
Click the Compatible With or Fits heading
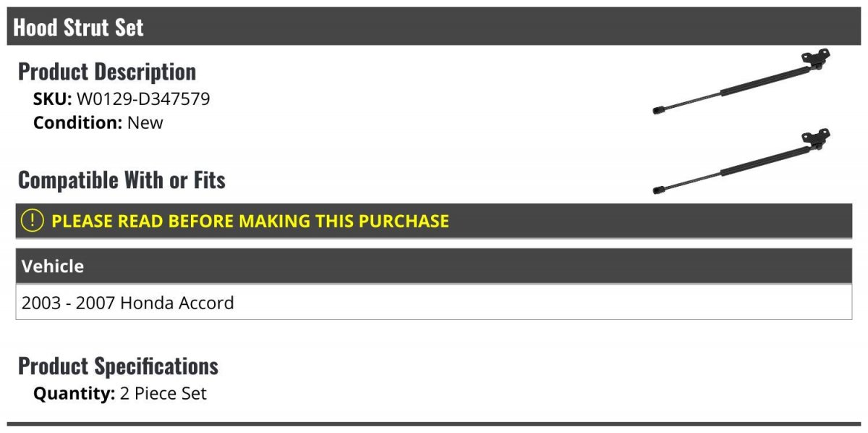pyautogui.click(x=122, y=180)
